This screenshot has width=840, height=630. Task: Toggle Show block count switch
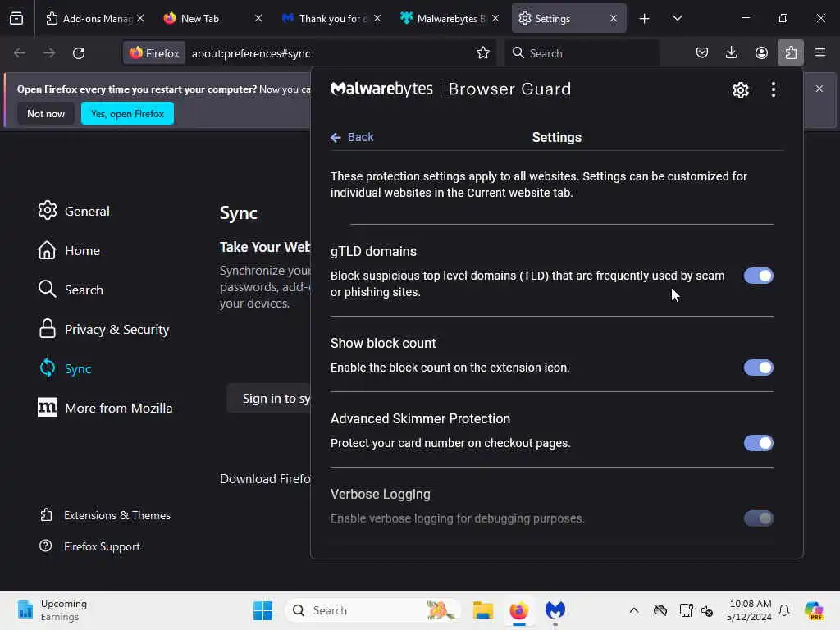[758, 367]
